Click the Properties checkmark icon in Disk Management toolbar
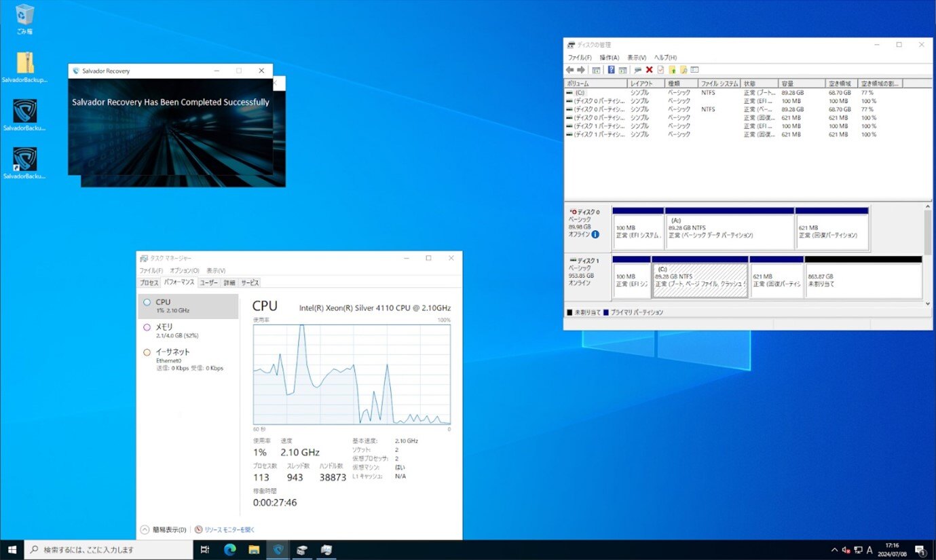Screen dimensions: 936x560 [660, 70]
